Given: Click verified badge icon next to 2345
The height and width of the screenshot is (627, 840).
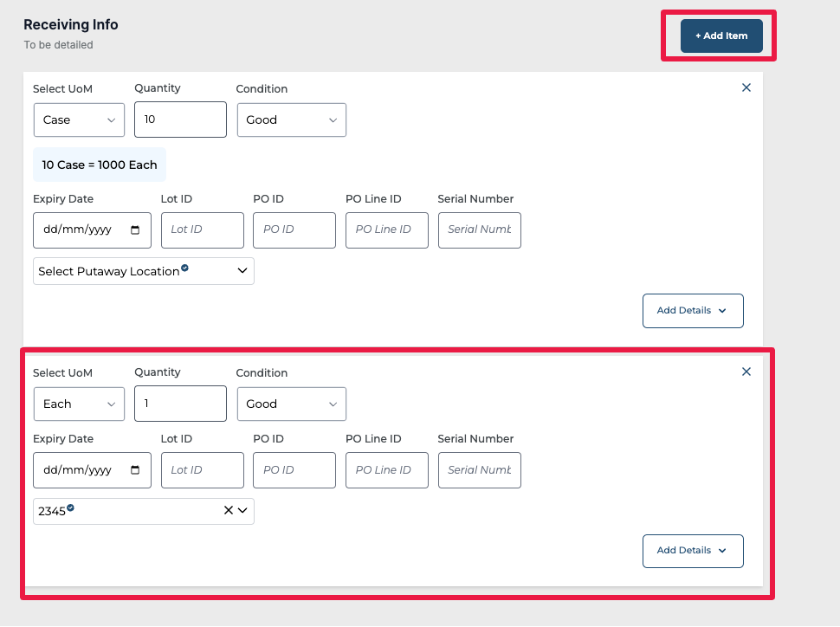Looking at the screenshot, I should (x=71, y=508).
